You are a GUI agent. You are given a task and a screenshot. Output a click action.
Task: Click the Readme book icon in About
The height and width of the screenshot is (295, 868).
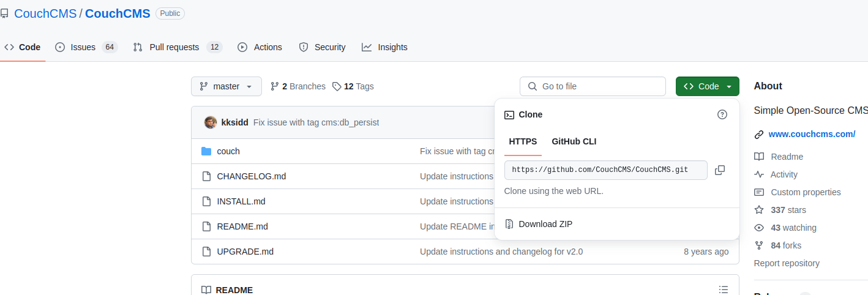(759, 157)
